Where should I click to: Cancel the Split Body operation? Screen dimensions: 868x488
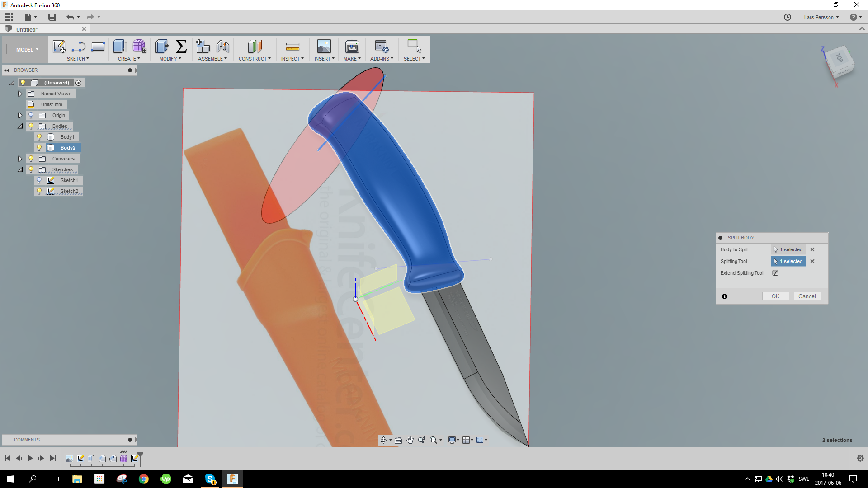click(x=807, y=296)
